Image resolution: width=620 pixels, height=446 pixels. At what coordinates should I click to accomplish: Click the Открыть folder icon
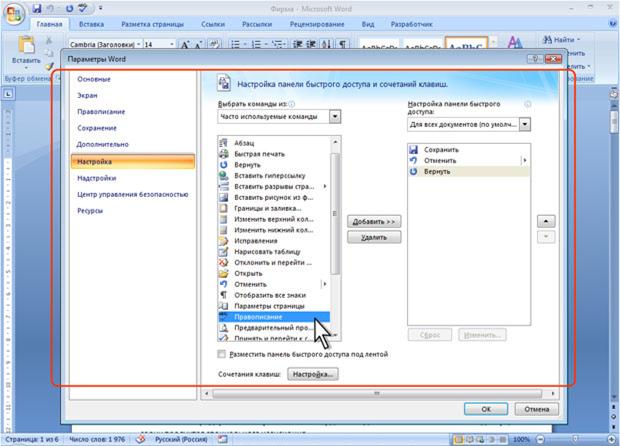(x=223, y=273)
